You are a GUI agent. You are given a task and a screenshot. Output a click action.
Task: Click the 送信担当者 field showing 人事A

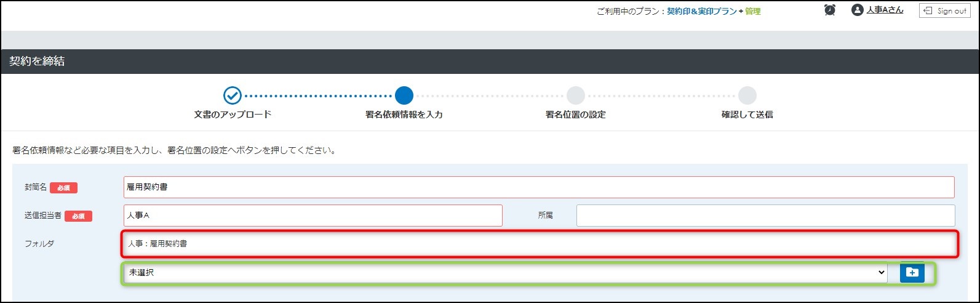313,216
